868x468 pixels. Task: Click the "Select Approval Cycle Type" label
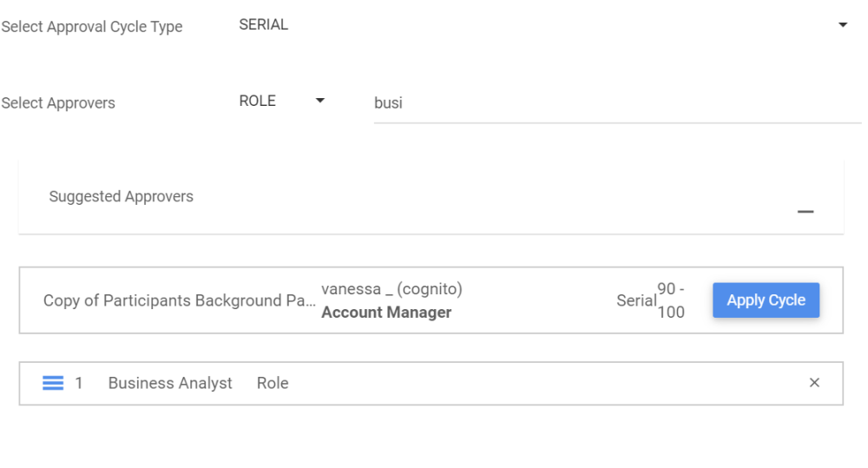(x=92, y=27)
